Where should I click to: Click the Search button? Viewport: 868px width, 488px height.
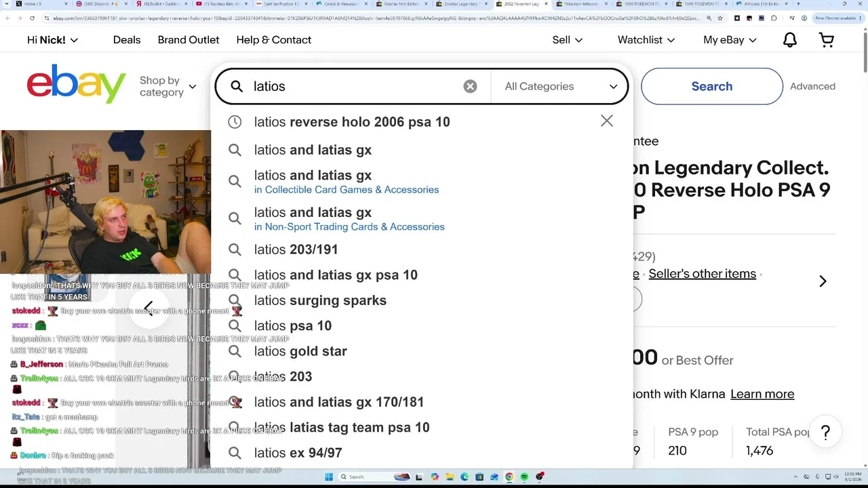pos(712,86)
